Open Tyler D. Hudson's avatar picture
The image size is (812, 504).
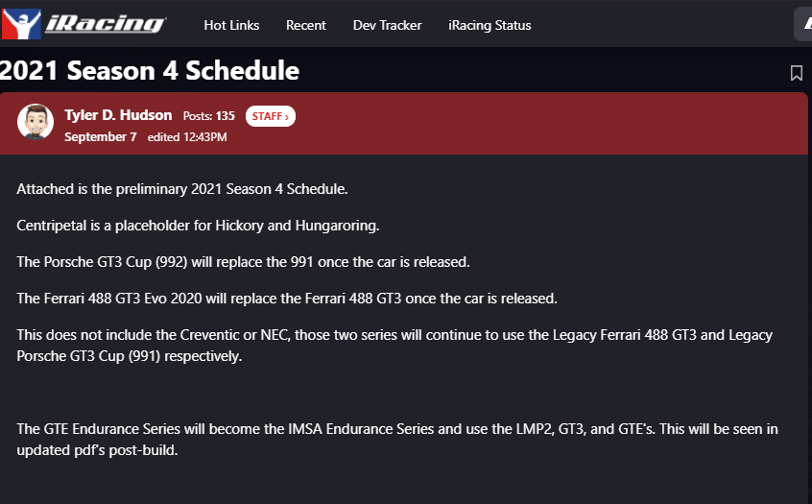pyautogui.click(x=36, y=122)
